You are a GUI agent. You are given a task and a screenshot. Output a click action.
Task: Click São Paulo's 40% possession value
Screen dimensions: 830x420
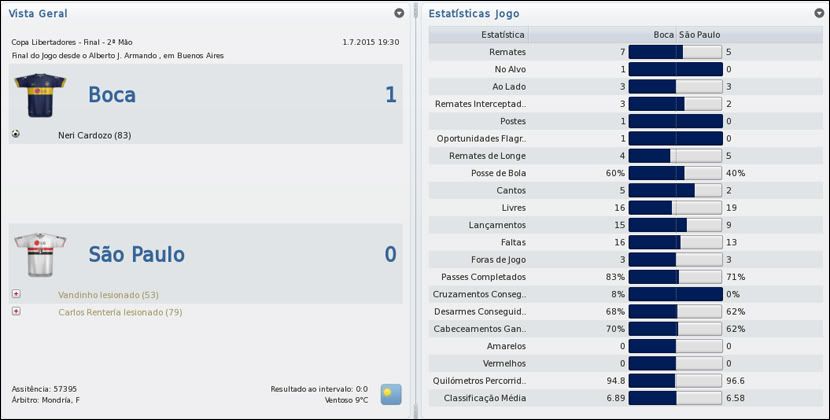(735, 173)
